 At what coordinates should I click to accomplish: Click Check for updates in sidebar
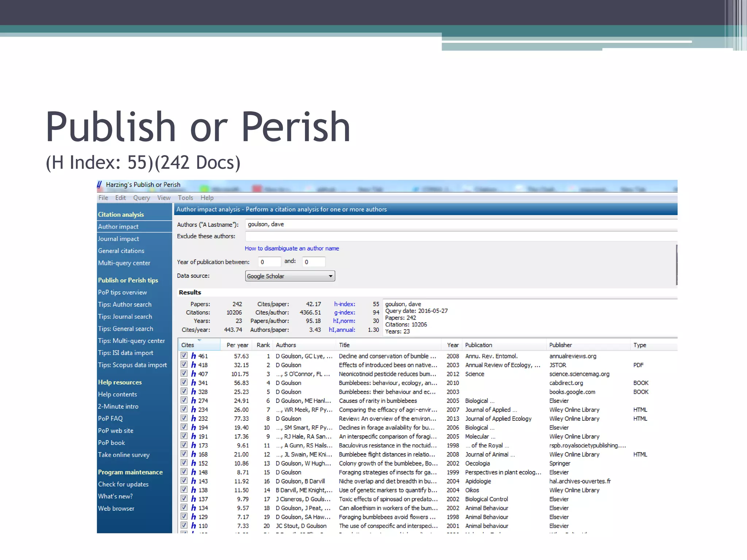pos(123,484)
